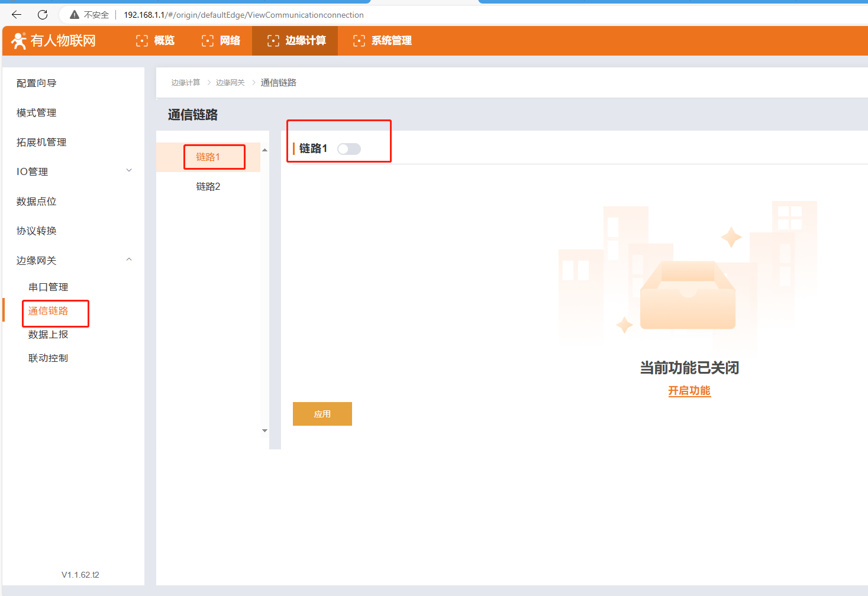Reload the page with the refresh icon
Image resolution: width=868 pixels, height=596 pixels.
point(43,15)
